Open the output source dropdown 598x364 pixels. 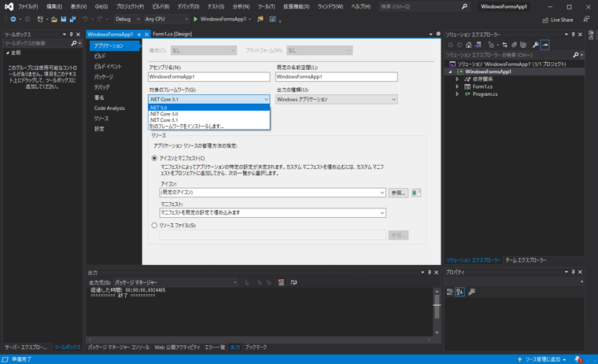click(175, 282)
